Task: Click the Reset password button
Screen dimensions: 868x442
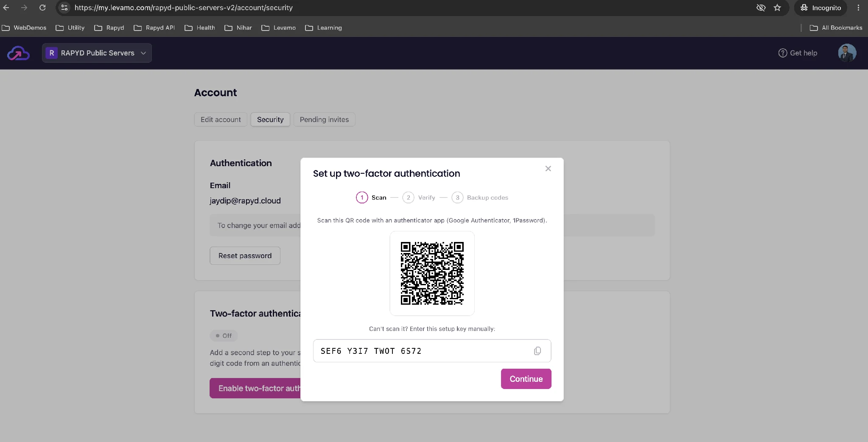Action: [245, 256]
